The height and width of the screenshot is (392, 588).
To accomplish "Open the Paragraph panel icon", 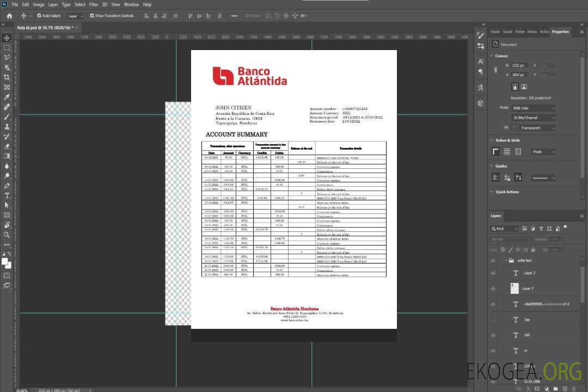I will coord(481,72).
